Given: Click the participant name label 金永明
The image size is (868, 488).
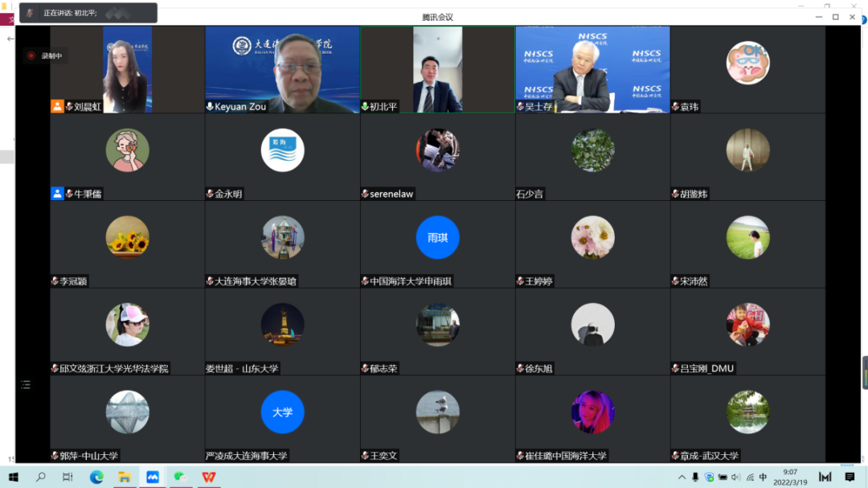Looking at the screenshot, I should (x=228, y=194).
